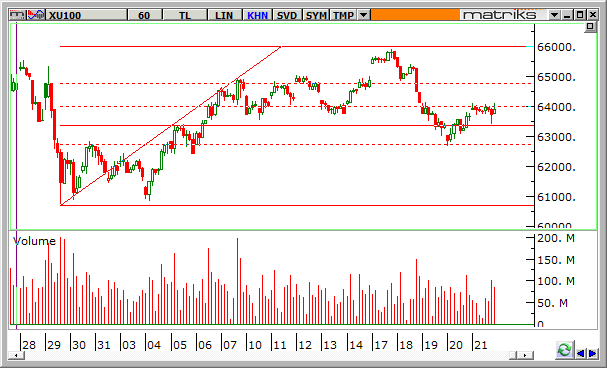
Task: Click the 64000 price axis label
Action: tap(556, 107)
